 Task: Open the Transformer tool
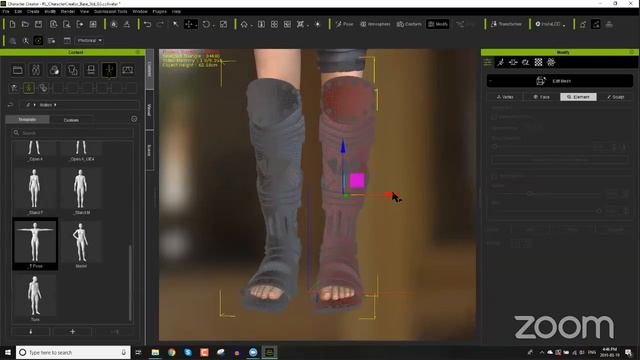[506, 24]
